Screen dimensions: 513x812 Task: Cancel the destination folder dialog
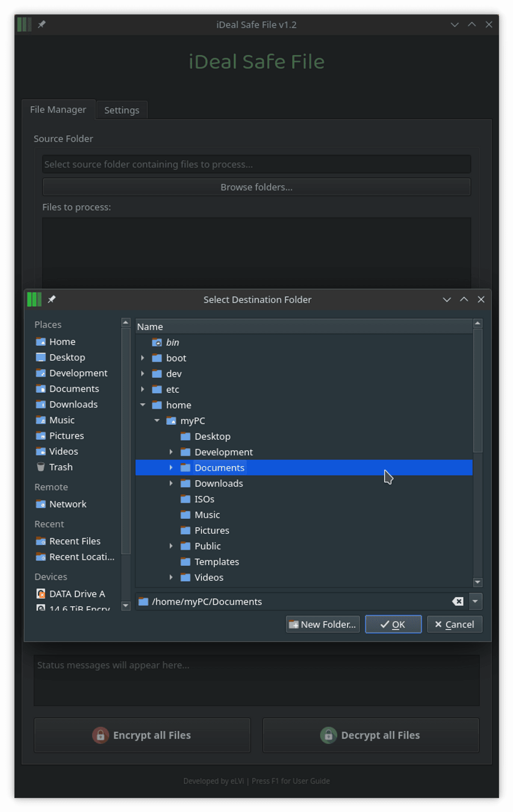click(454, 624)
